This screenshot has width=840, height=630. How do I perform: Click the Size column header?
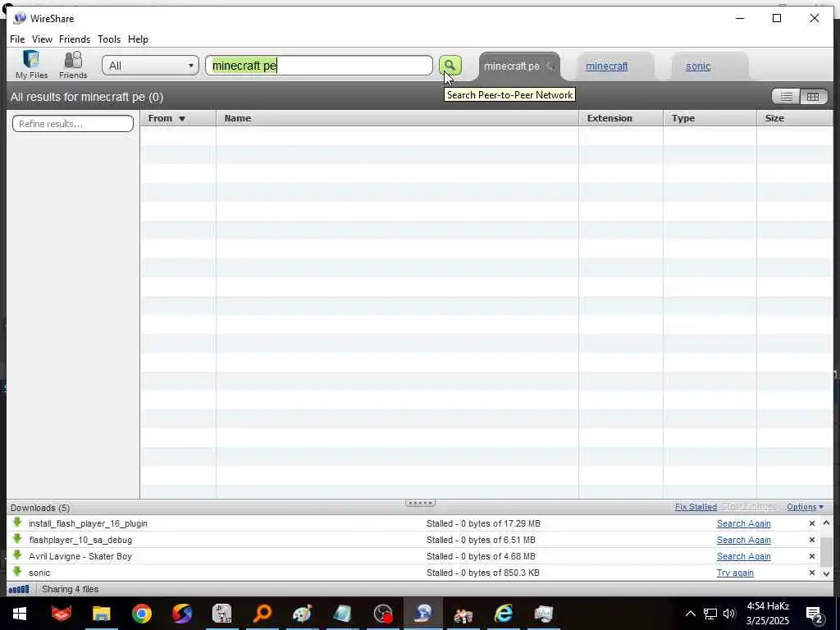tap(795, 118)
